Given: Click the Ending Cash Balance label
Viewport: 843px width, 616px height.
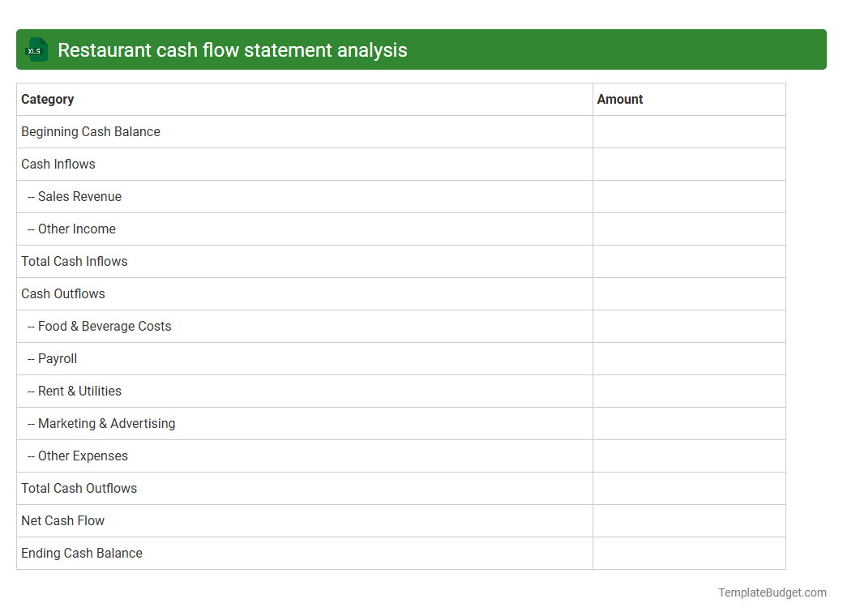Looking at the screenshot, I should [81, 553].
